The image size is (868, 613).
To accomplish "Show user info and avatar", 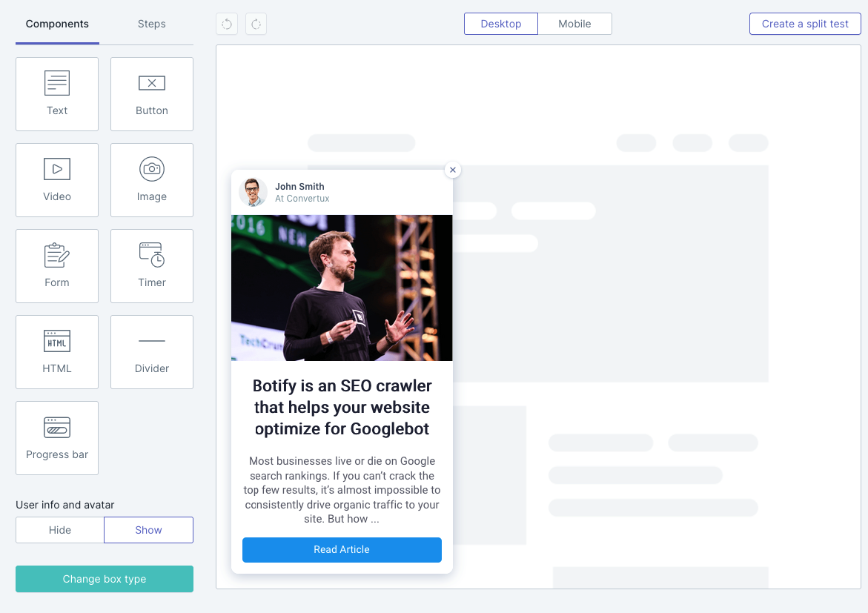I will tap(148, 530).
